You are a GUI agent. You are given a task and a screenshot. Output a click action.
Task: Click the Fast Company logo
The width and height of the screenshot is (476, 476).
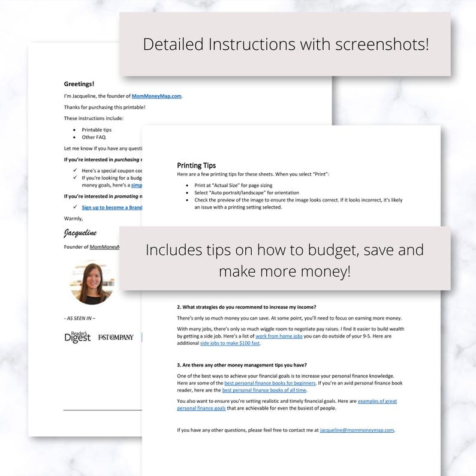click(x=116, y=338)
